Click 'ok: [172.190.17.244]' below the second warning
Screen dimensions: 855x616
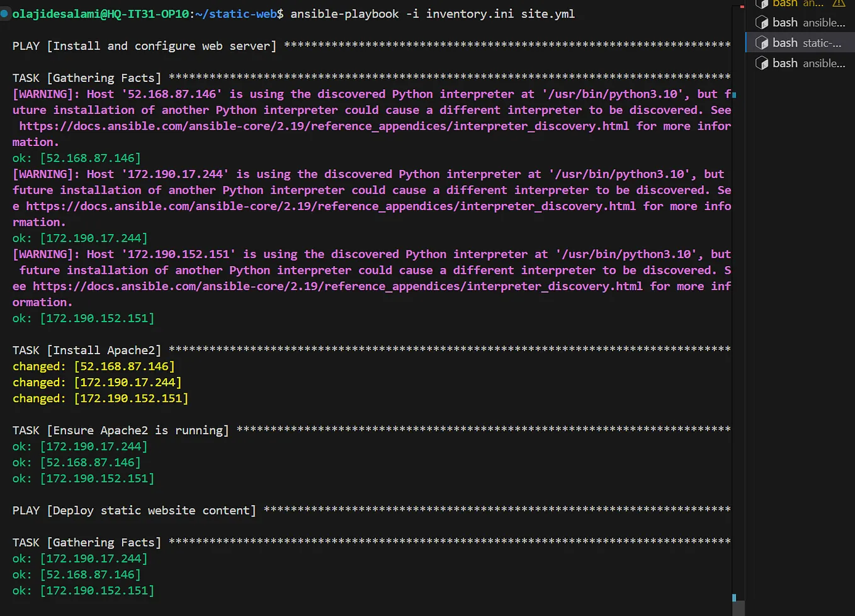point(80,238)
